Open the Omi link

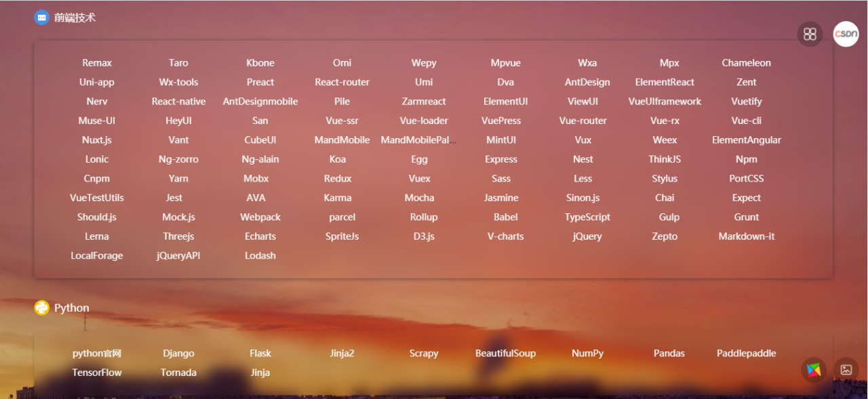tap(342, 63)
